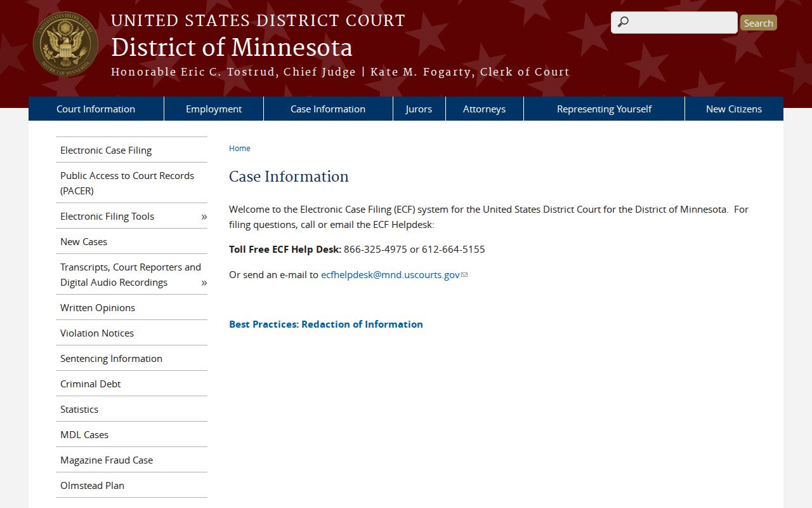
Task: Click the United States District Court header text
Action: (258, 20)
